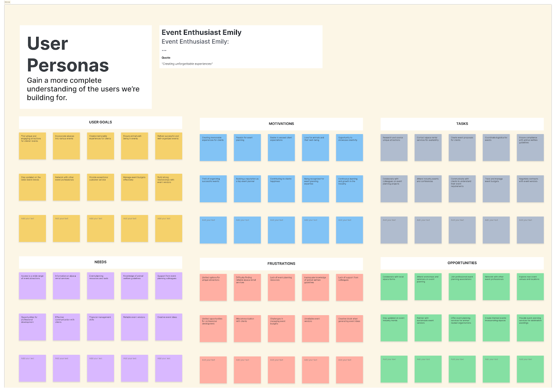Image resolution: width=556 pixels, height=392 pixels.
Task: Click the 'Love for animals and their well-being' note
Action: (x=315, y=147)
